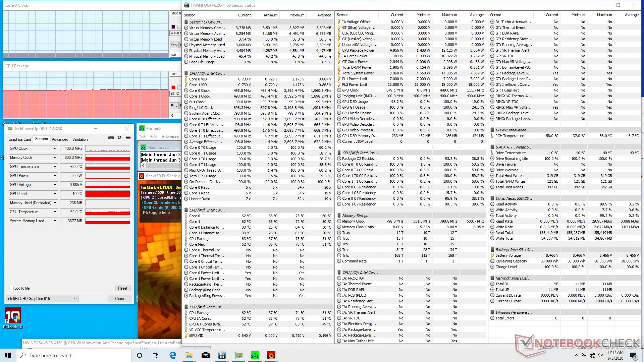The height and width of the screenshot is (362, 644).
Task: Open the Prime95 Test menu
Action: pos(142,137)
